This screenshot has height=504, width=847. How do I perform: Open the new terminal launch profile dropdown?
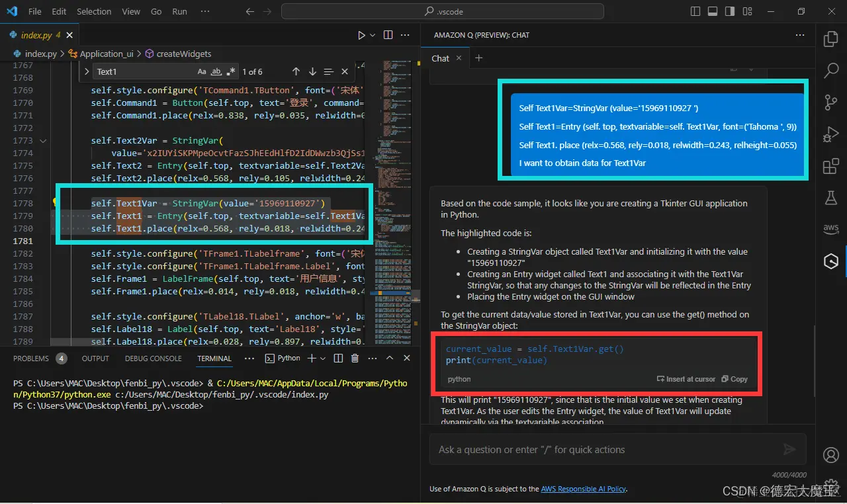[x=323, y=358]
